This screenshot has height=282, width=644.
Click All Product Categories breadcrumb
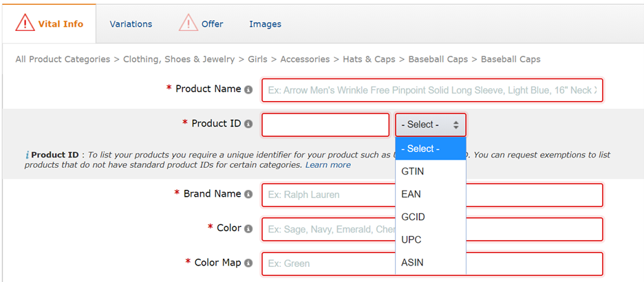[x=63, y=59]
